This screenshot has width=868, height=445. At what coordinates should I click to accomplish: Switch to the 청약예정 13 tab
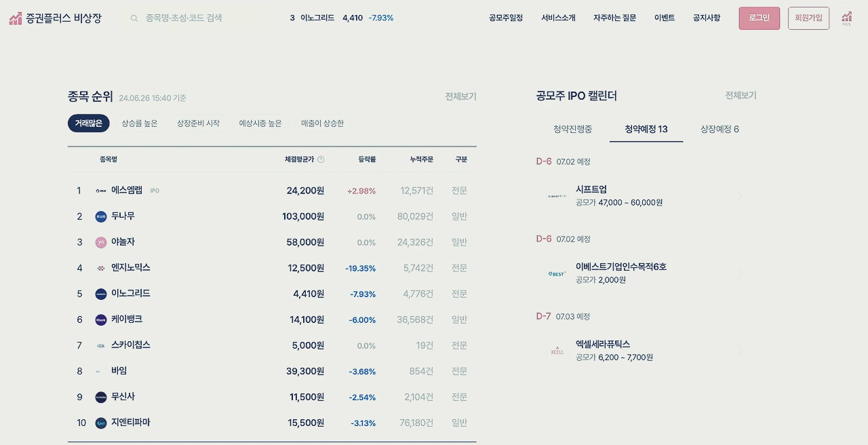click(x=646, y=129)
